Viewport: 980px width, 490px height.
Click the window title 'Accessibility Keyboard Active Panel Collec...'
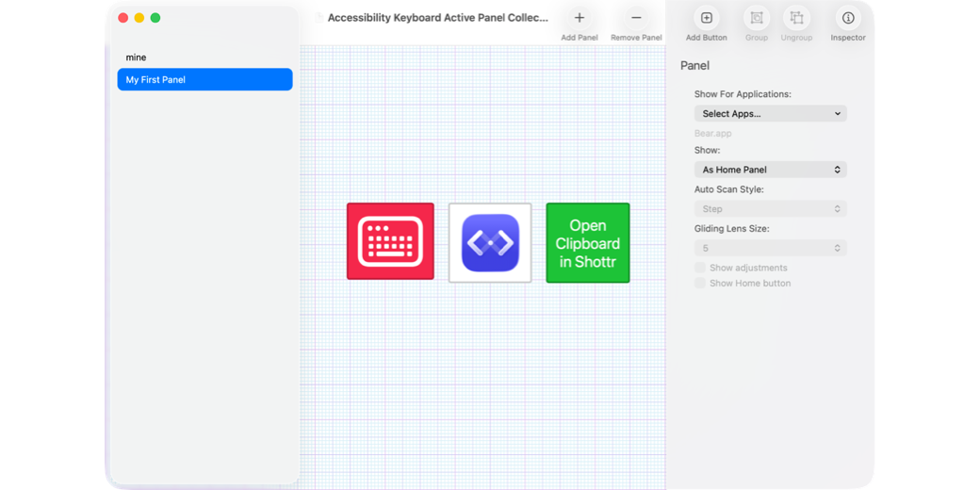437,18
